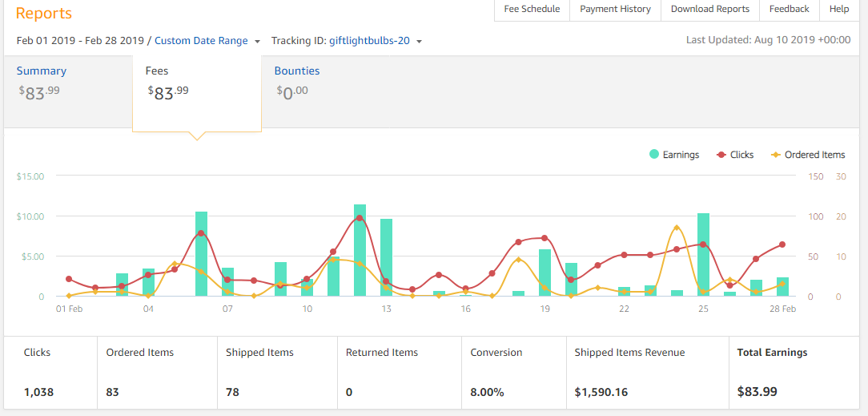Click the Total Earnings summary cell
This screenshot has width=868, height=416.
pos(794,373)
